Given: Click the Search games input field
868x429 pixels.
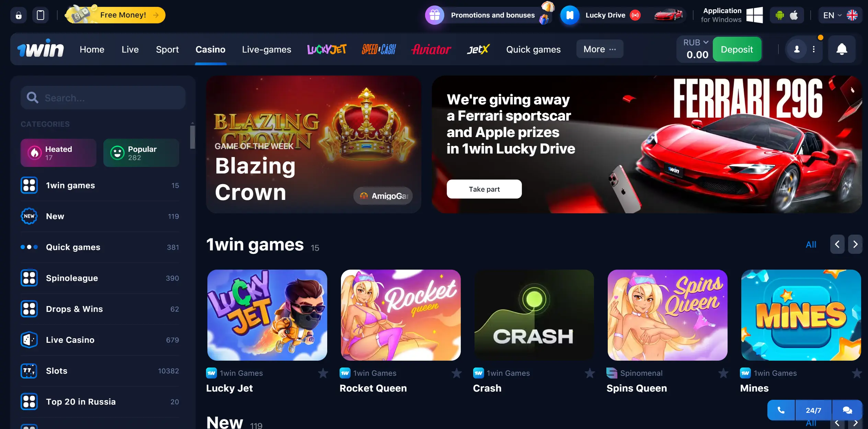Looking at the screenshot, I should click(103, 98).
